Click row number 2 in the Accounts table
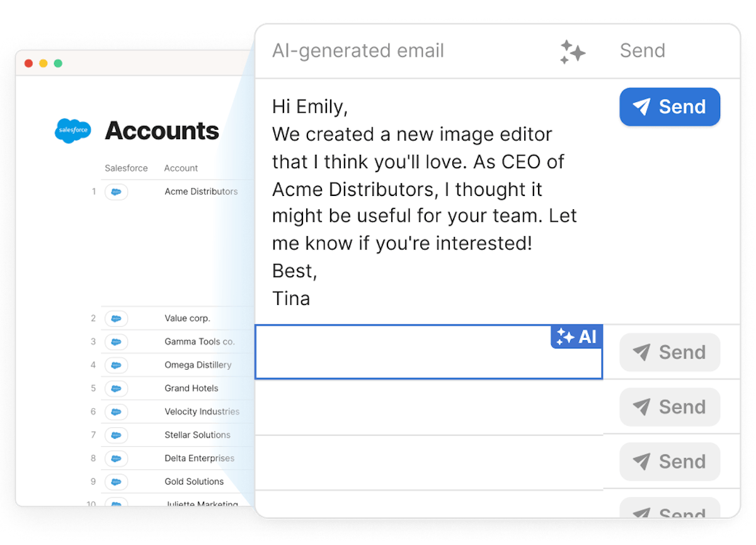Viewport: 756px width, 545px height. coord(93,318)
